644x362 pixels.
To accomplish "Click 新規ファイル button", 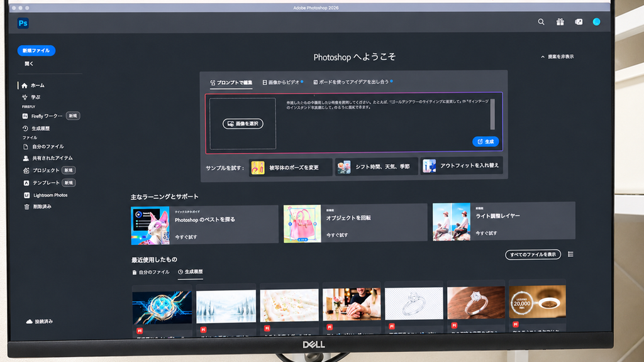I will coord(36,50).
